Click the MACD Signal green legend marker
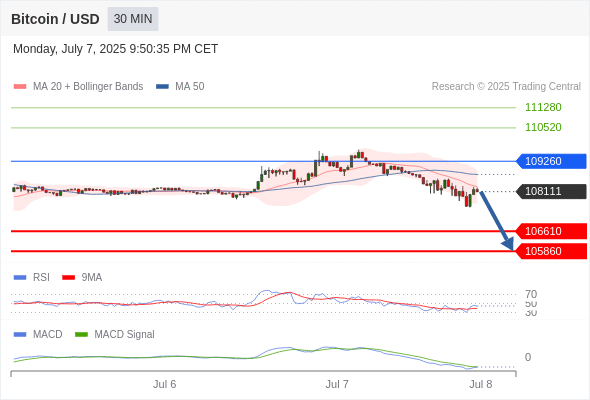 point(81,334)
